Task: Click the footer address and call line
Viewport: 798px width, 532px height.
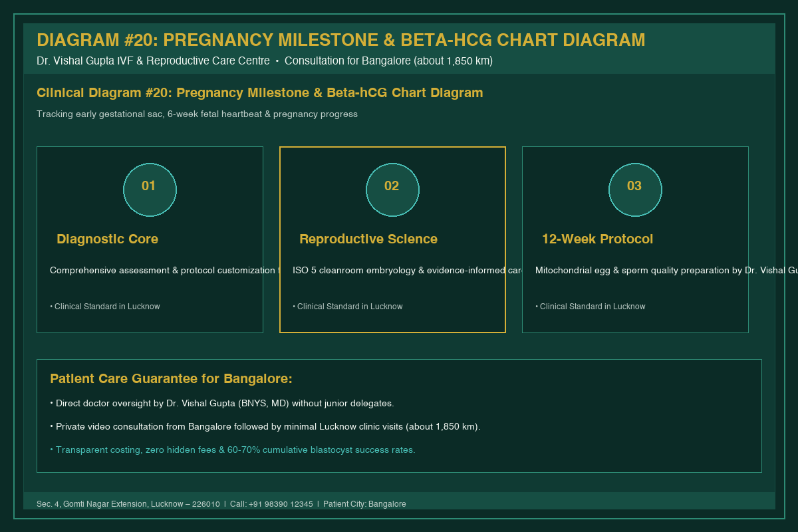Action: point(221,504)
